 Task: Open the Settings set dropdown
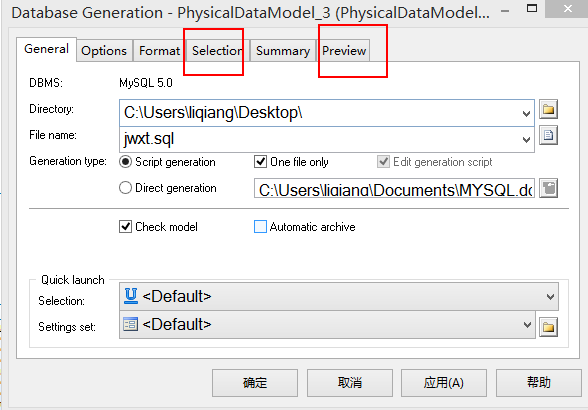pos(327,324)
